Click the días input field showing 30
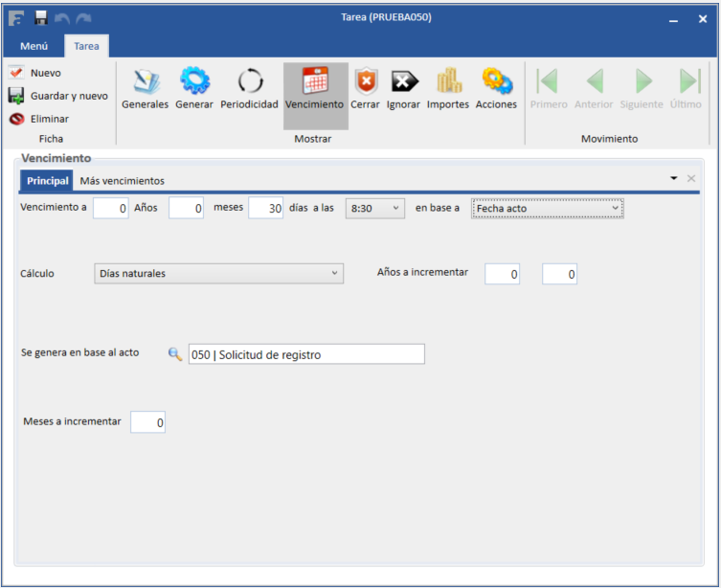 point(265,209)
